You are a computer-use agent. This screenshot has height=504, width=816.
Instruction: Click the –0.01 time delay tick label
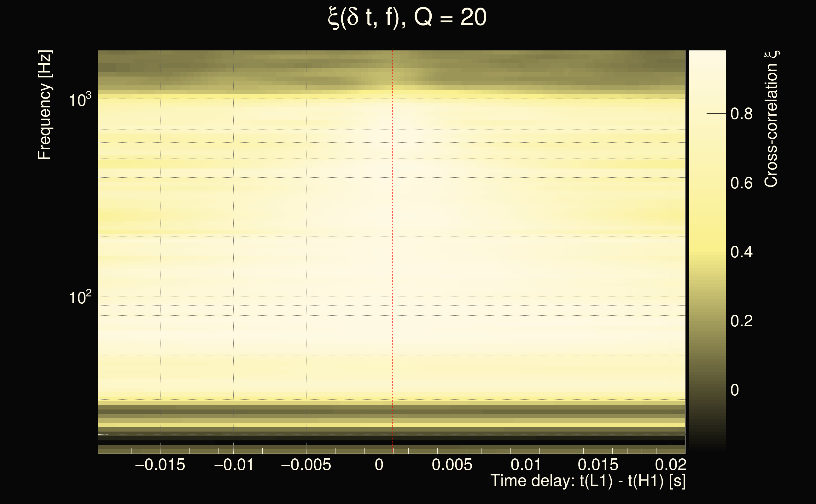click(x=234, y=465)
